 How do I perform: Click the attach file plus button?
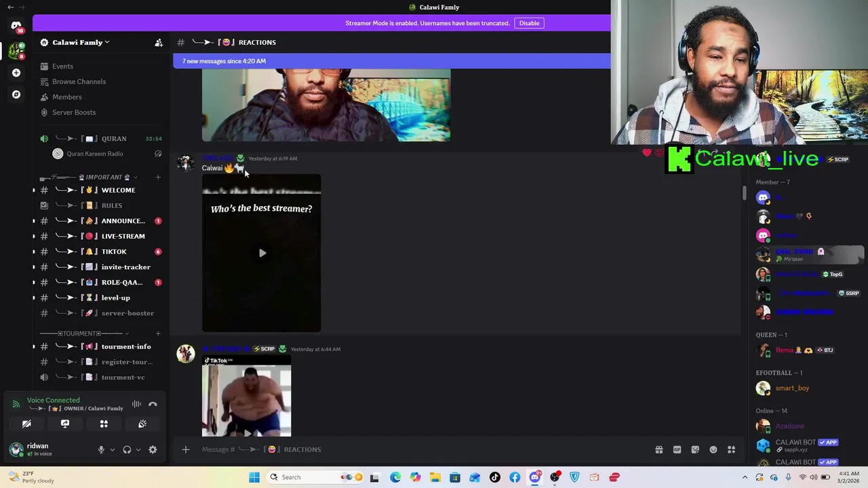pyautogui.click(x=185, y=449)
